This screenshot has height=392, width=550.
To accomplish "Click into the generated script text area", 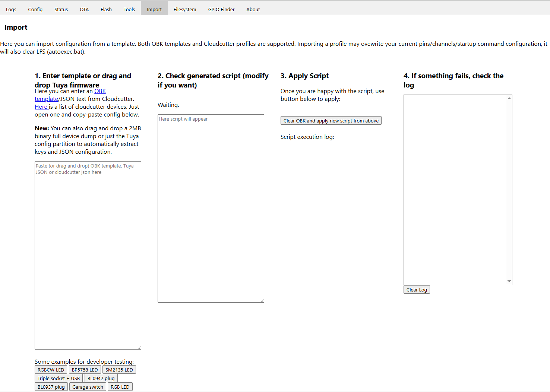I will coord(211,208).
